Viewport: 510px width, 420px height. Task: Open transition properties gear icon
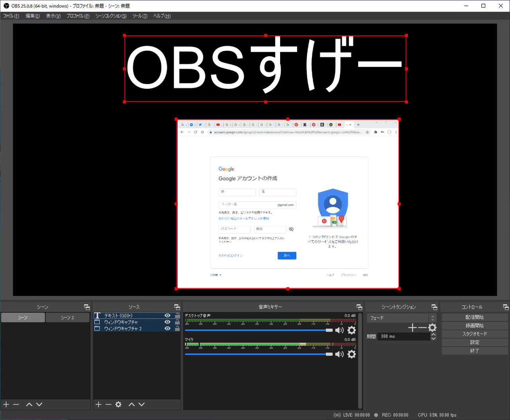pyautogui.click(x=432, y=328)
